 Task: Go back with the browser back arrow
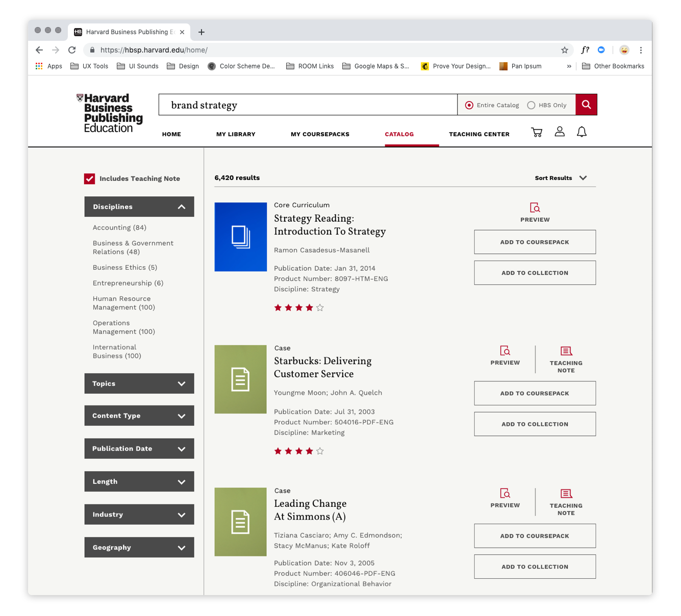[x=39, y=50]
